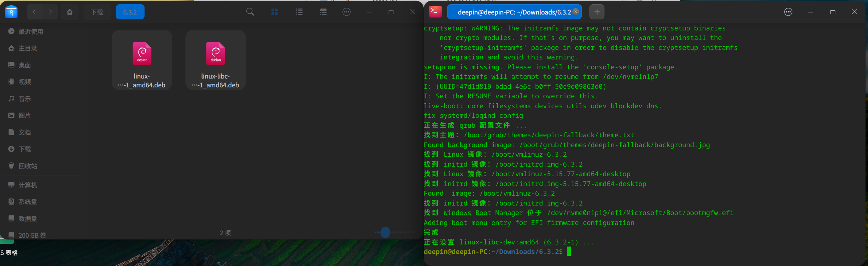Open the home directory breadcrumb
868x266 pixels.
(x=70, y=12)
